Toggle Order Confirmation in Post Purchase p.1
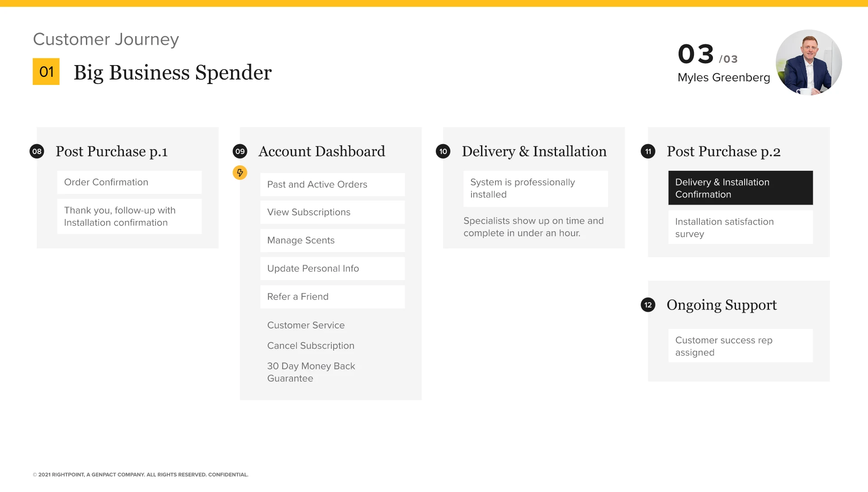 [x=129, y=182]
